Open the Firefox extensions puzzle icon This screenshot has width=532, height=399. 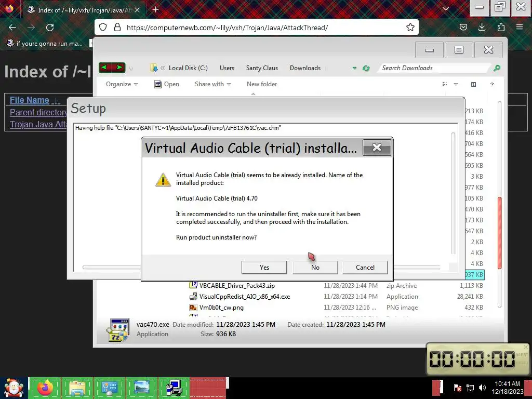501,28
